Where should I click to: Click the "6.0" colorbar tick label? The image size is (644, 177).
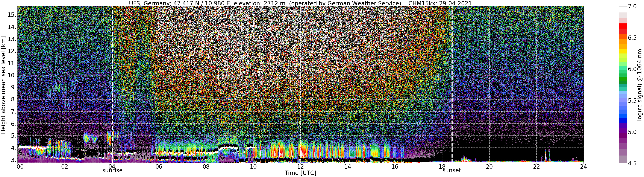[632, 69]
